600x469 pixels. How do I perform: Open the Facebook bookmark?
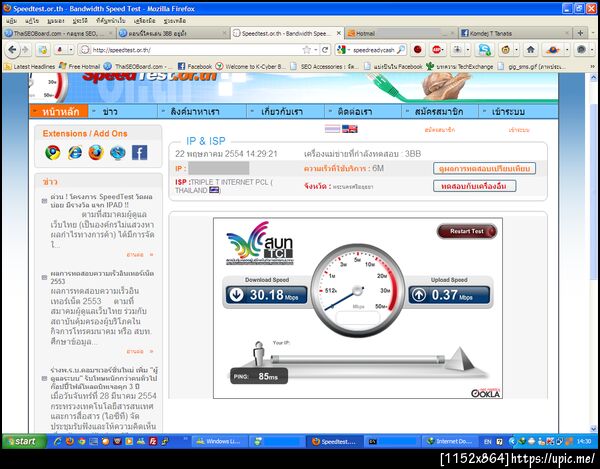[x=195, y=67]
